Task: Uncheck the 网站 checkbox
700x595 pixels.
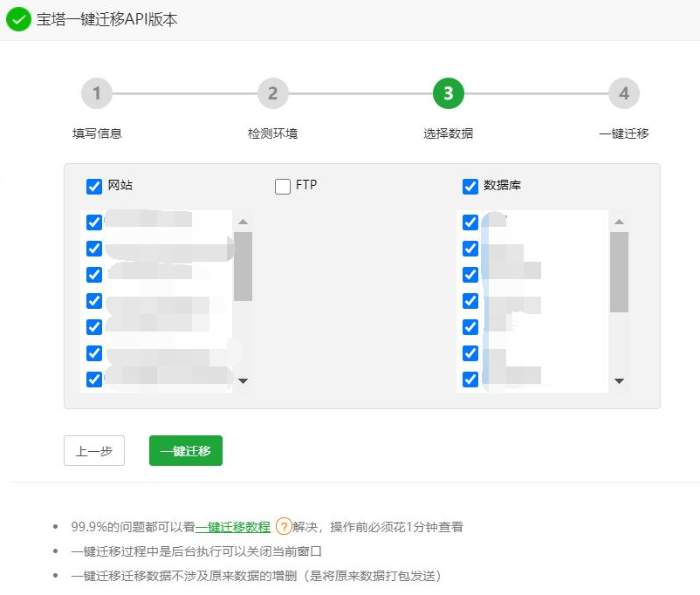Action: click(x=94, y=186)
